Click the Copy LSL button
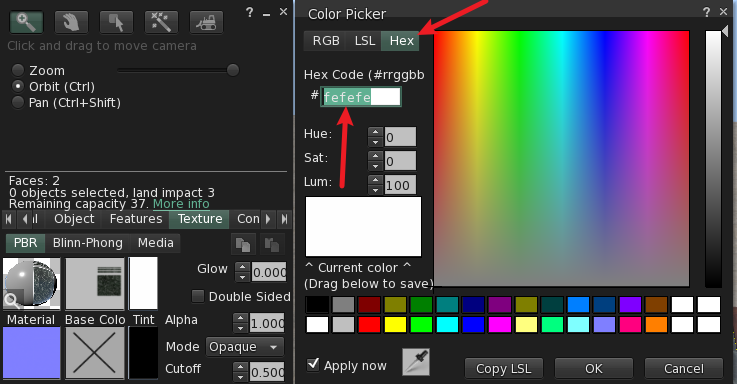Viewport: 737px width, 384px height. [x=503, y=368]
